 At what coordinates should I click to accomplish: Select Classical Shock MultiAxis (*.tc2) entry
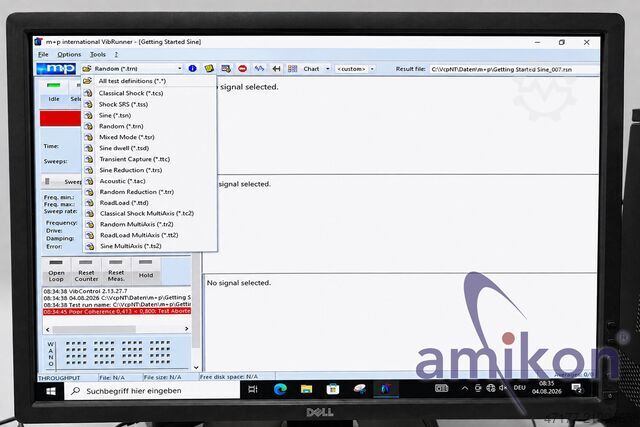pyautogui.click(x=149, y=214)
